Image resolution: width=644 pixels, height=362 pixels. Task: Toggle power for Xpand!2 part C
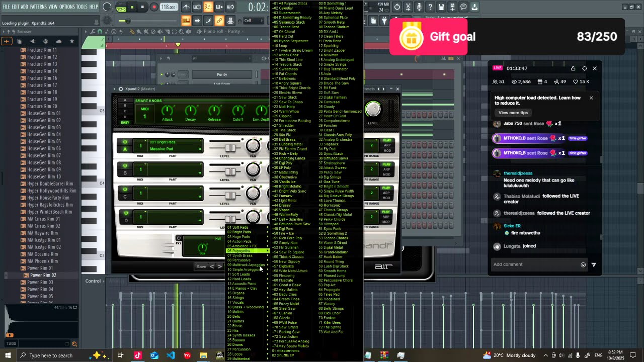pyautogui.click(x=125, y=190)
